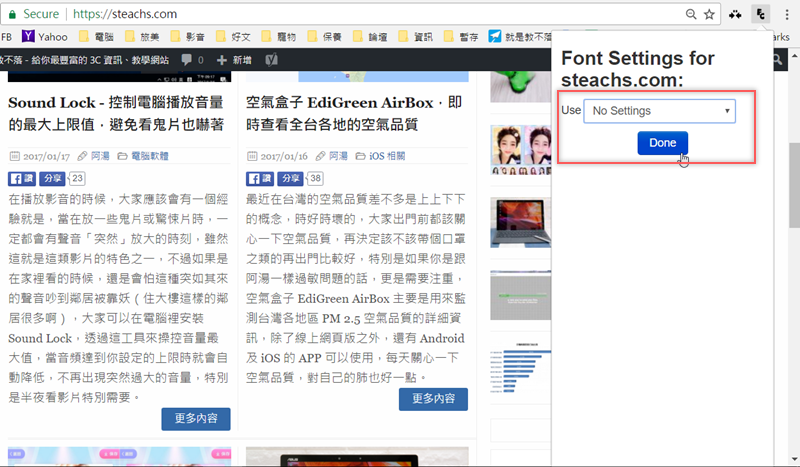This screenshot has width=800, height=467.
Task: Click the date 2017/01/16
Action: (x=284, y=156)
